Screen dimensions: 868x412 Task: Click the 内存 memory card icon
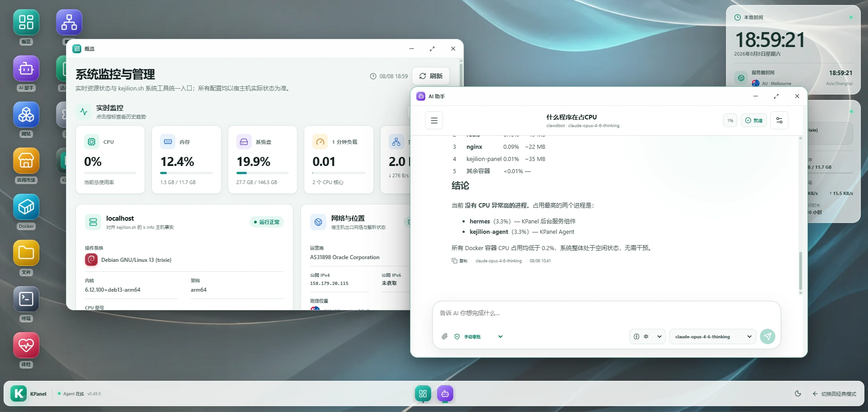point(168,142)
